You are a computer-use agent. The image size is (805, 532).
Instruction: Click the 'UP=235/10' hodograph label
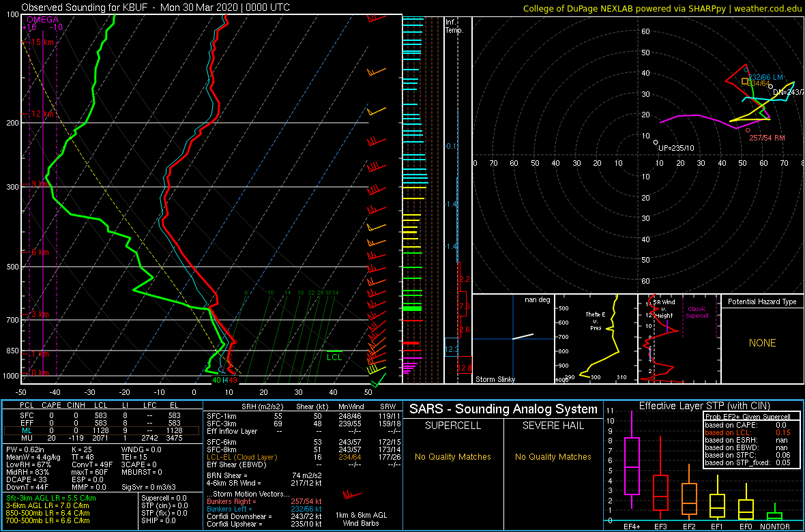coord(676,148)
